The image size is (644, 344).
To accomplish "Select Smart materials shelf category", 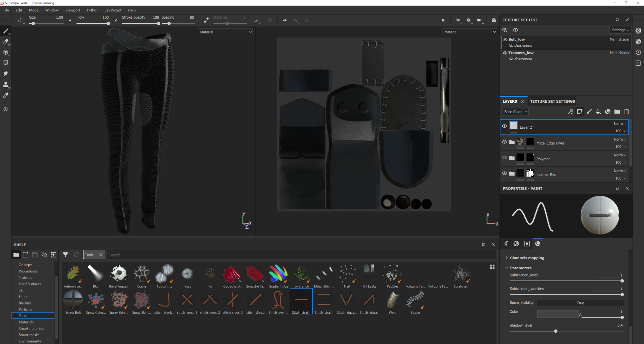I will tap(31, 329).
